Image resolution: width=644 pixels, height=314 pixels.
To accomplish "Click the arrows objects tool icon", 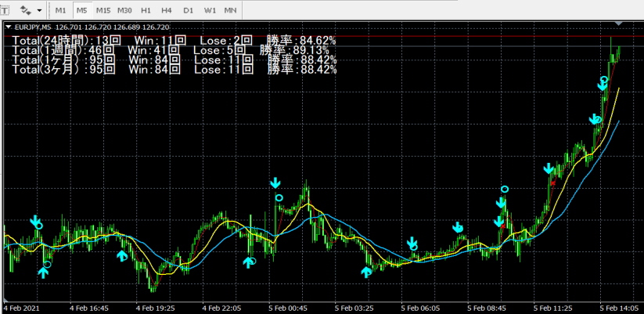I will click(26, 10).
